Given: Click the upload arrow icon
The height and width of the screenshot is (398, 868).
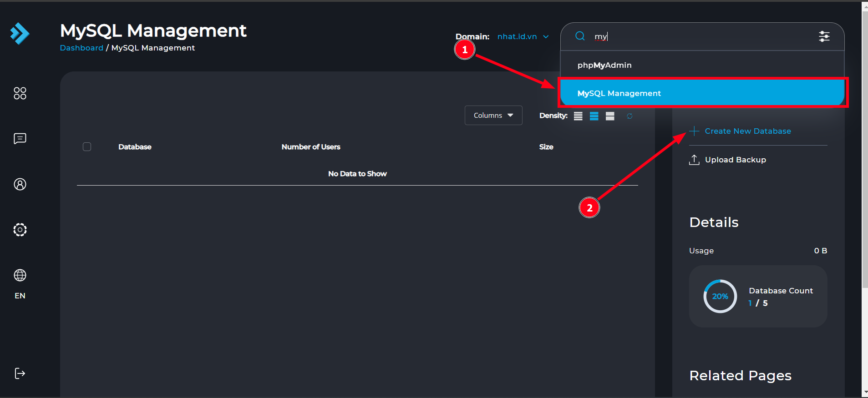Looking at the screenshot, I should 694,160.
